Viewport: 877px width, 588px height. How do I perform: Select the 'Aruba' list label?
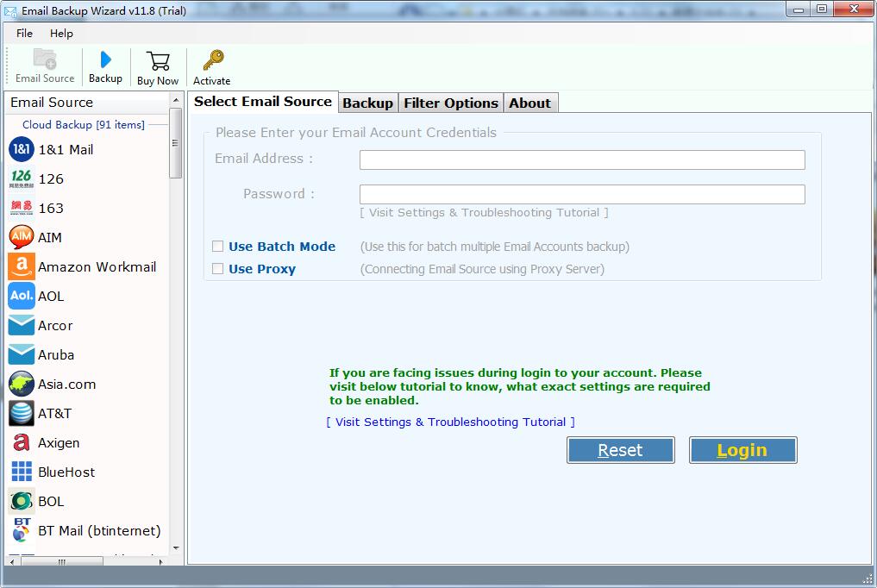pos(56,355)
